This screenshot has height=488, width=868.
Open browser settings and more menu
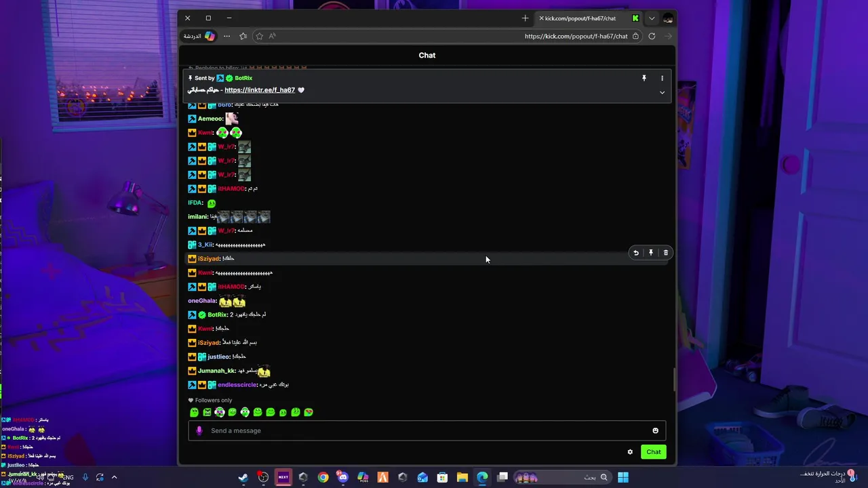coord(227,36)
